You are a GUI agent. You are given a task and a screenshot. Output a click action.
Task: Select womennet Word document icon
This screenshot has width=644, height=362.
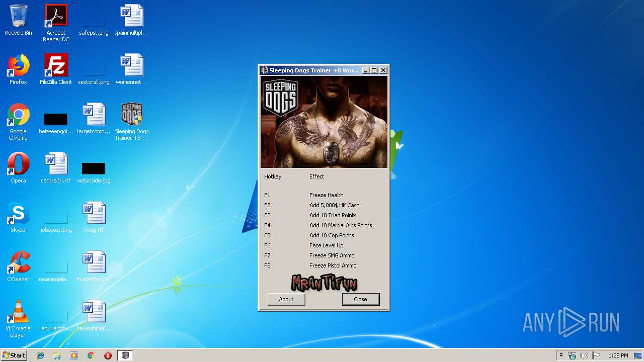tap(131, 69)
